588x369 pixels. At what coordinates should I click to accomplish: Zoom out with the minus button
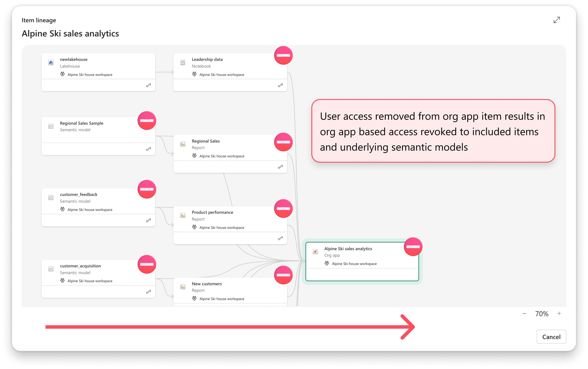(x=524, y=313)
